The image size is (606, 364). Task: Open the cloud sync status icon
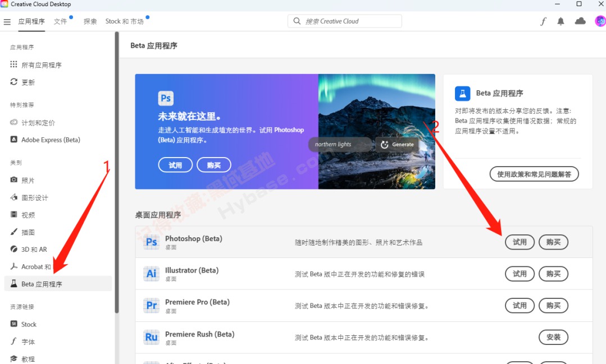[x=580, y=21]
